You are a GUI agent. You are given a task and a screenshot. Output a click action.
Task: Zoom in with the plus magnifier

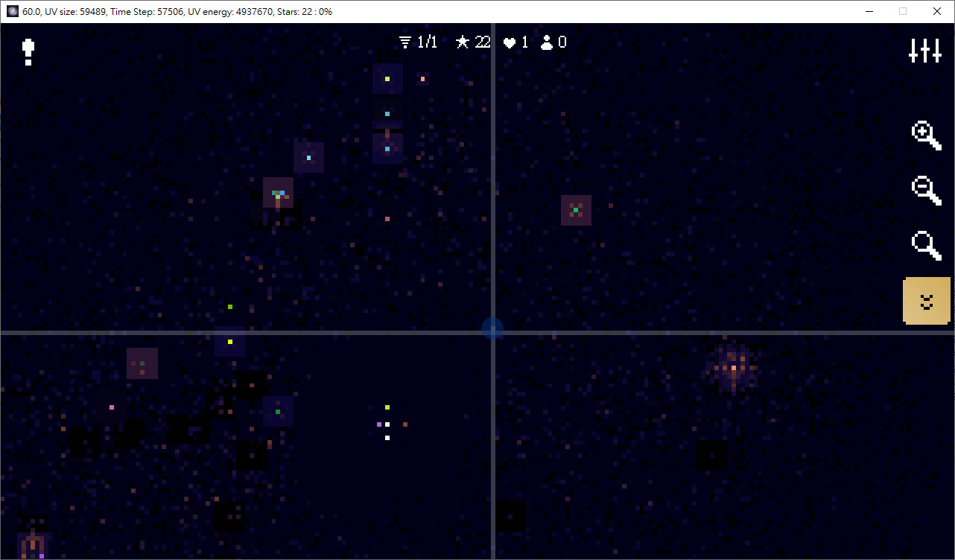pyautogui.click(x=926, y=136)
